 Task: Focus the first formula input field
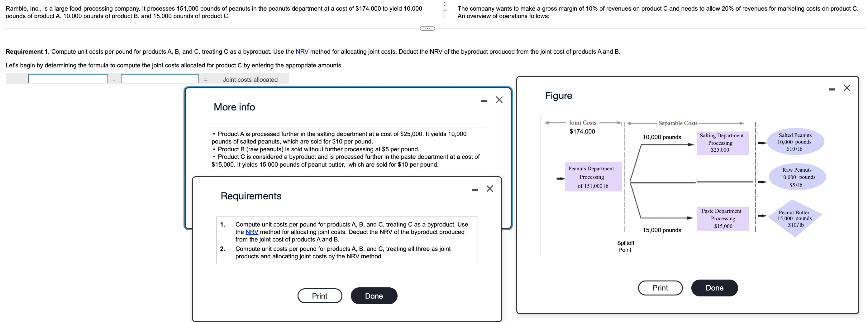click(x=68, y=79)
